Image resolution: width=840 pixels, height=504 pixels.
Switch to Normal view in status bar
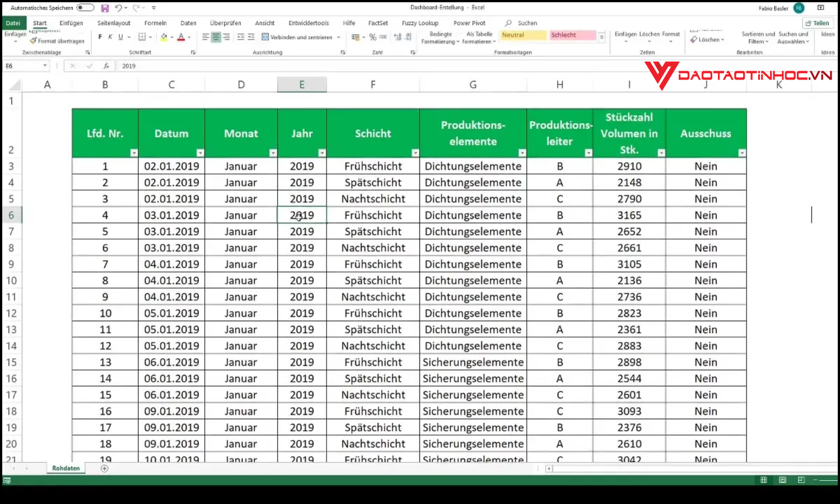763,480
